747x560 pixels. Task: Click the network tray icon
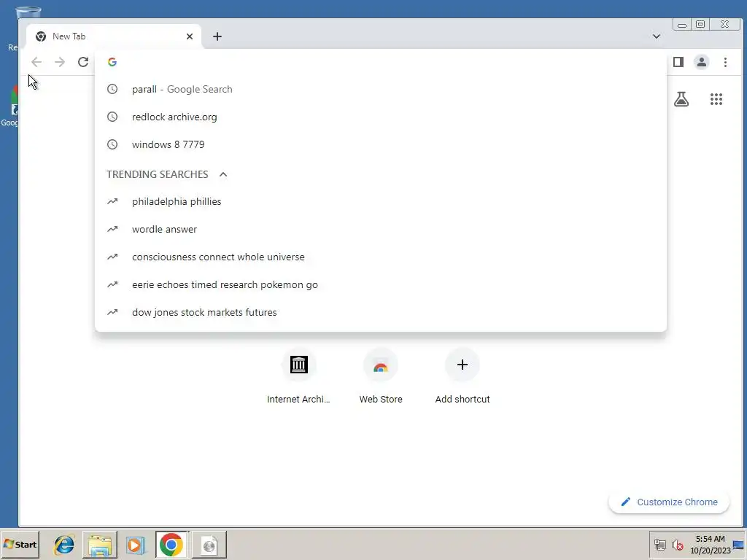[x=659, y=545]
